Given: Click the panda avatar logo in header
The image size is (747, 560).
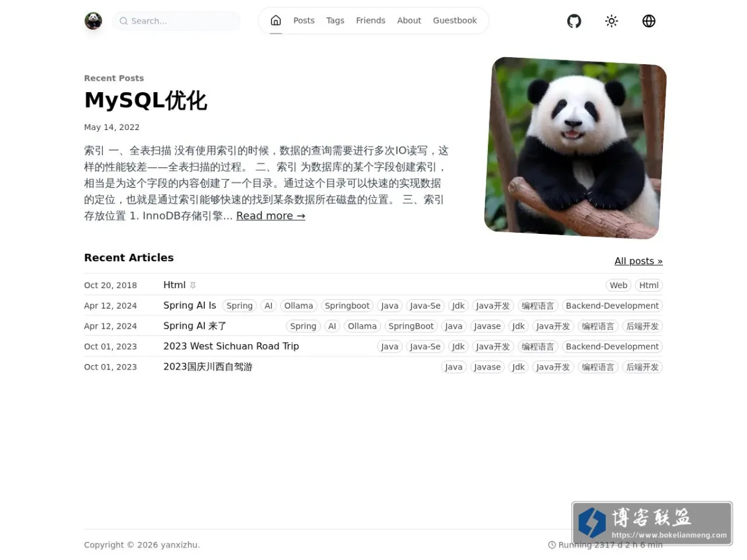Looking at the screenshot, I should [x=93, y=21].
